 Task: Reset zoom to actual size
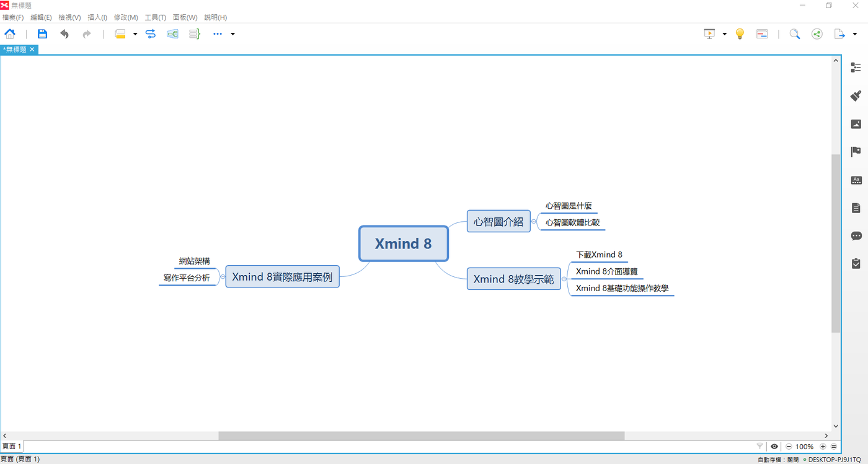(x=834, y=446)
